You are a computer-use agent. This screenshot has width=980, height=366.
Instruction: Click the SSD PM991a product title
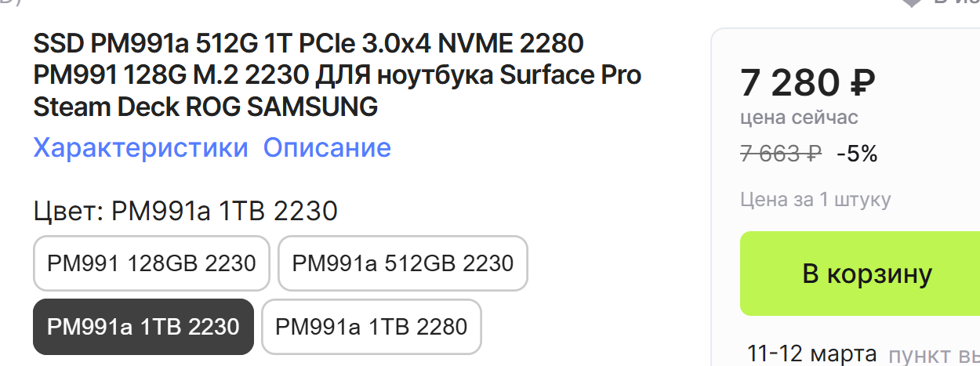point(337,75)
